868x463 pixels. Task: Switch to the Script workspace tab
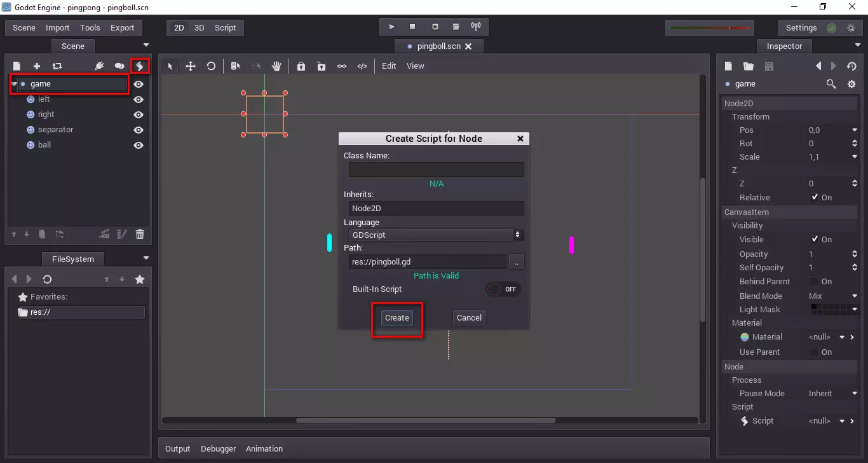(225, 28)
